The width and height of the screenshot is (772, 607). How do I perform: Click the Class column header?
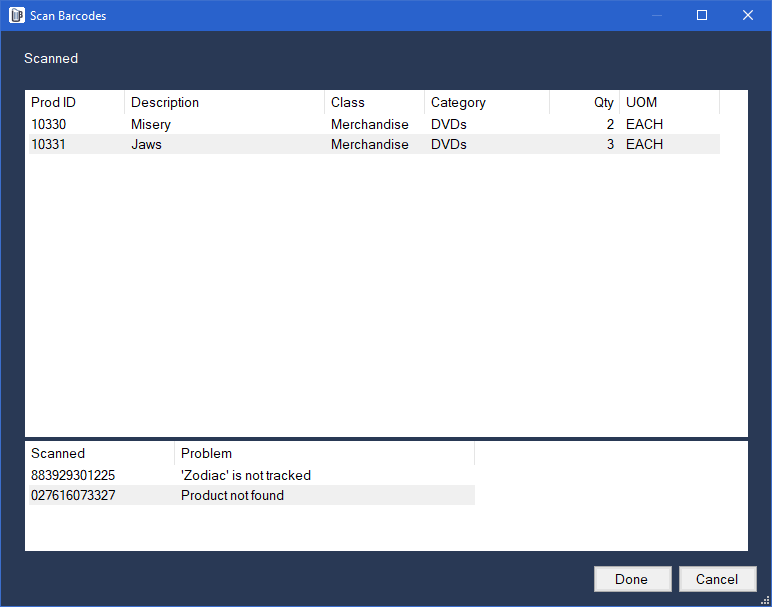(374, 102)
